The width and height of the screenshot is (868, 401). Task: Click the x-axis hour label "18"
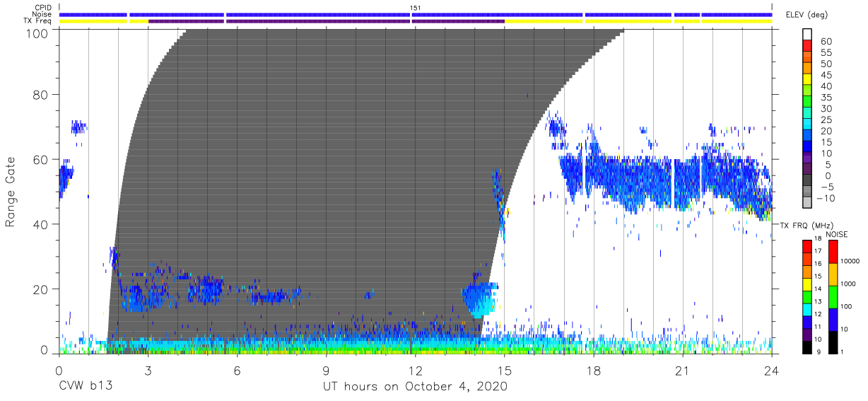pos(594,371)
